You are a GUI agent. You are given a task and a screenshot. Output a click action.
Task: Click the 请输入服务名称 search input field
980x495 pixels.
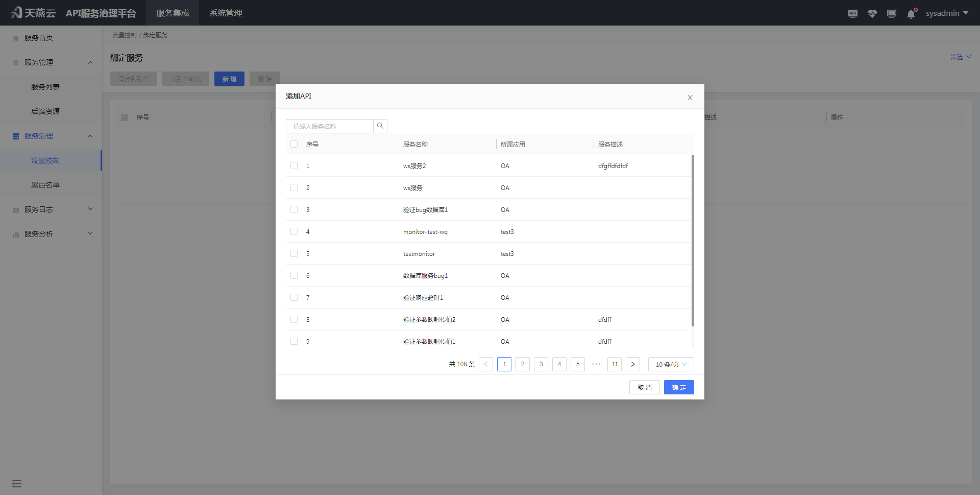[329, 126]
